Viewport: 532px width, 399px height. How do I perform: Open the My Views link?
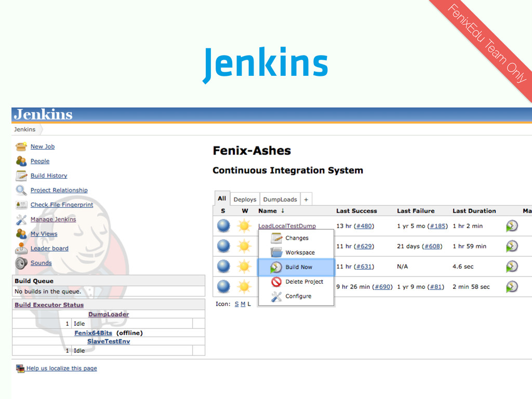tap(44, 234)
